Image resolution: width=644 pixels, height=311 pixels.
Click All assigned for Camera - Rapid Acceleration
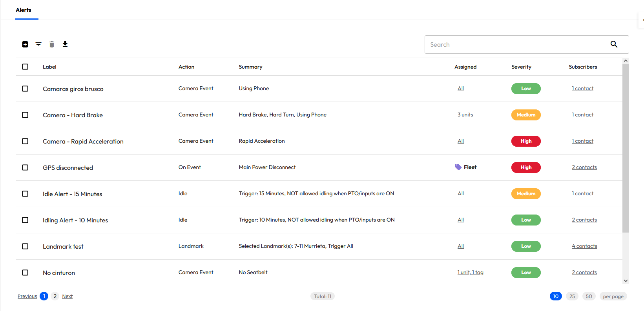click(461, 141)
